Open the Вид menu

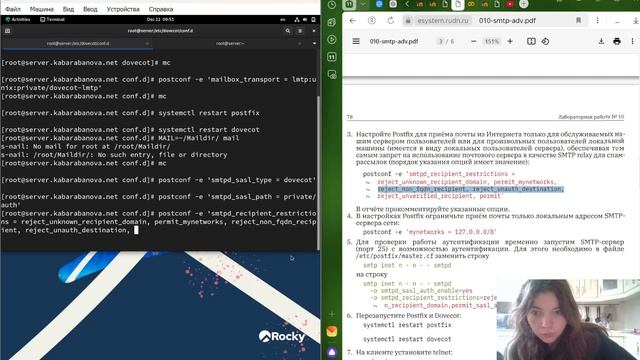[68, 9]
